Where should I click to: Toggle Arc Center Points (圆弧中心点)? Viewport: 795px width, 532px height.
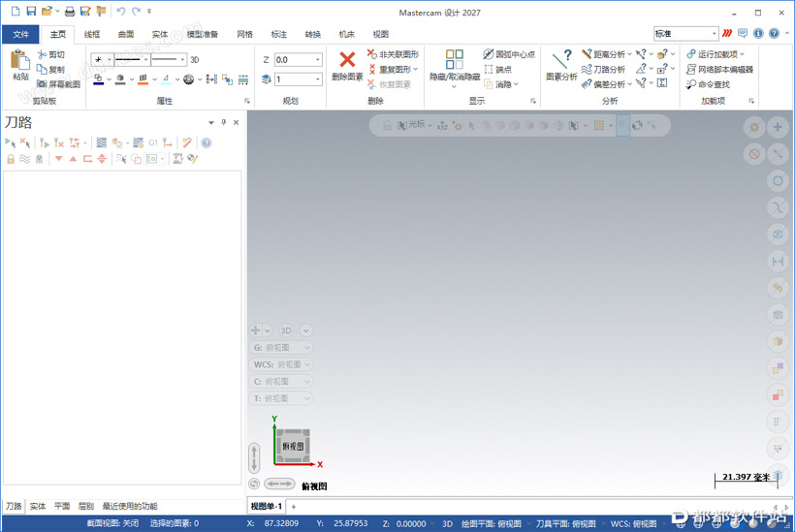(509, 54)
